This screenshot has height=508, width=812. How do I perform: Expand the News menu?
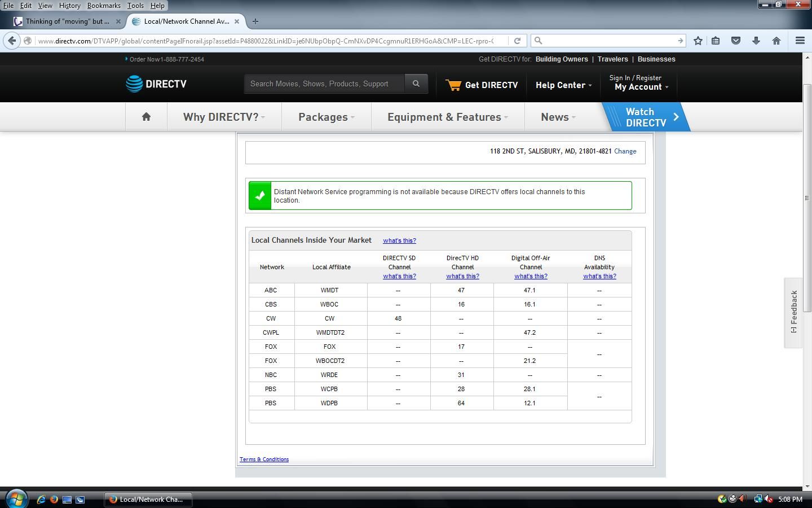point(558,117)
